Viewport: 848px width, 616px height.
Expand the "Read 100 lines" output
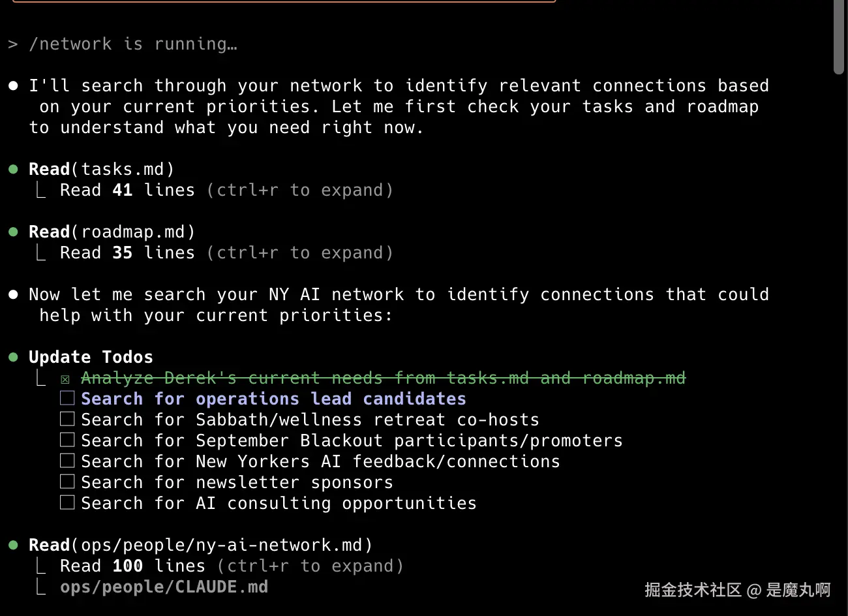pos(310,566)
